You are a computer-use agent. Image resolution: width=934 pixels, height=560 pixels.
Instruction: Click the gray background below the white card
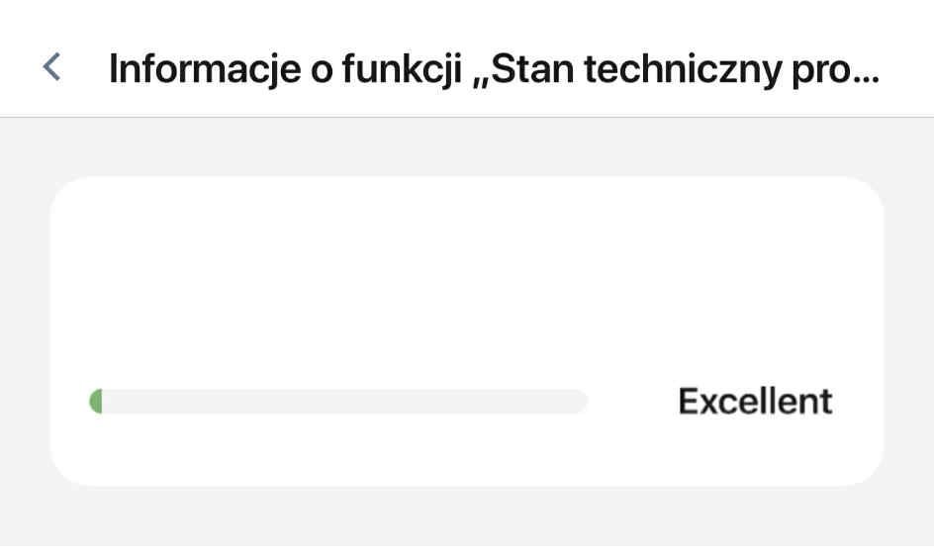click(x=465, y=514)
